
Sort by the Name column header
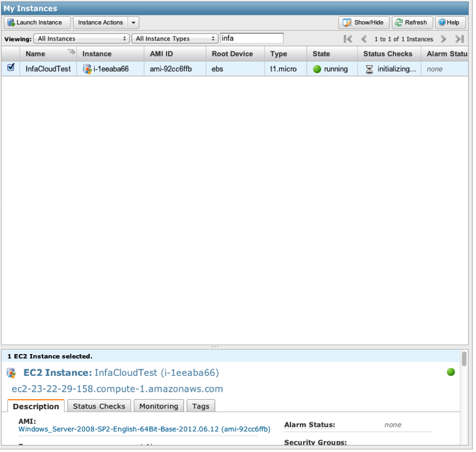pos(35,54)
